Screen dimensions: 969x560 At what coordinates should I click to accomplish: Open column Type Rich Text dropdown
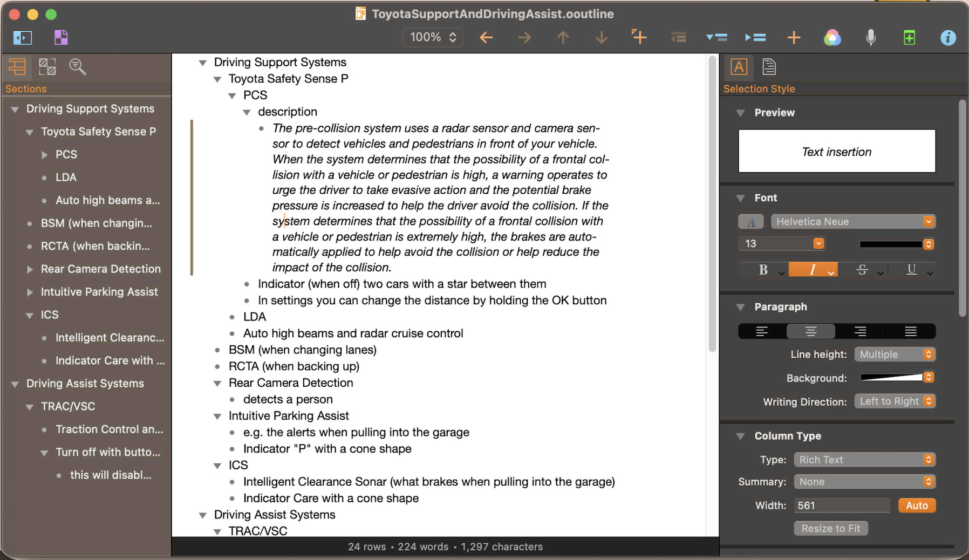864,460
